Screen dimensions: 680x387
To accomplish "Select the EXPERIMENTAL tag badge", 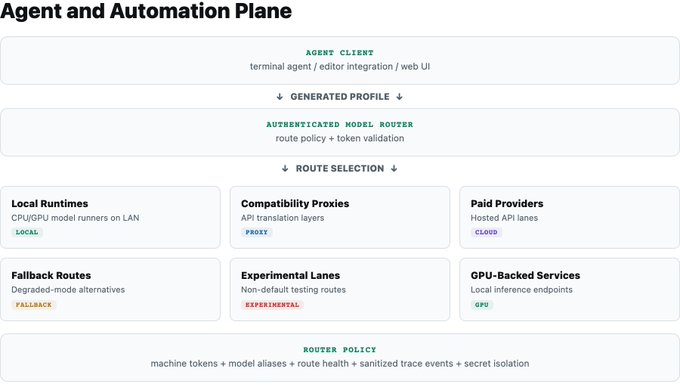I will [x=272, y=305].
